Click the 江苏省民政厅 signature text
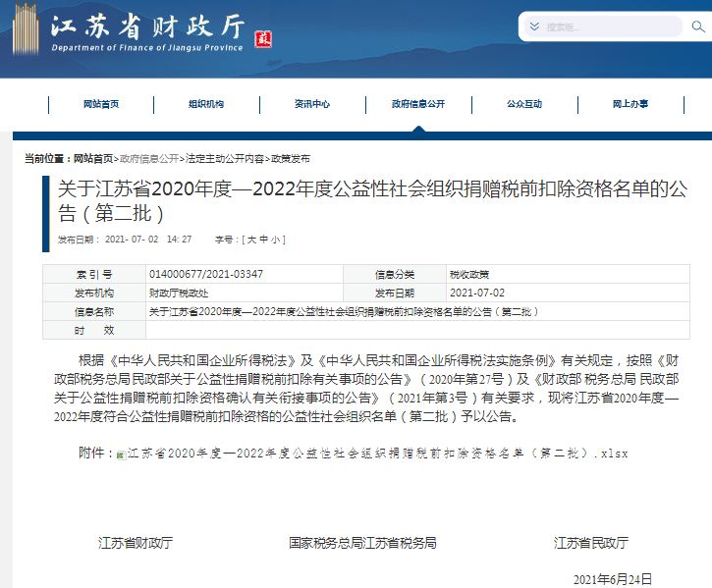This screenshot has width=712, height=588. (591, 543)
